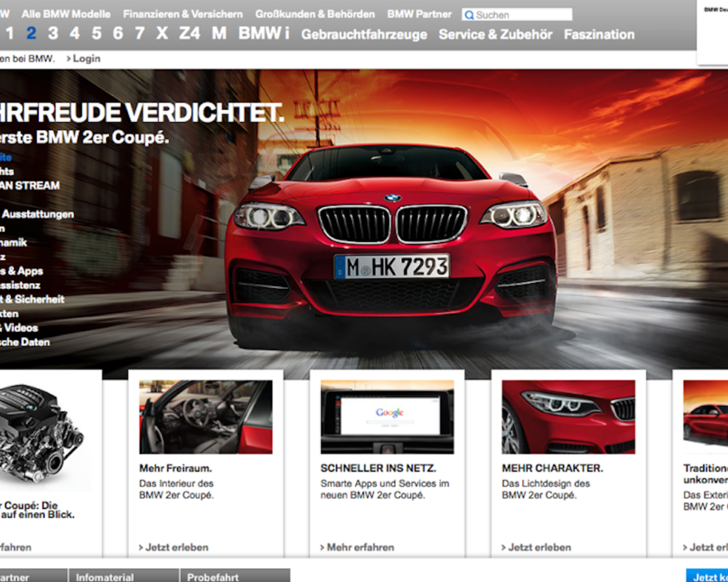Screen dimensions: 728x582
Task: Open the BMW i model section
Action: tap(264, 33)
